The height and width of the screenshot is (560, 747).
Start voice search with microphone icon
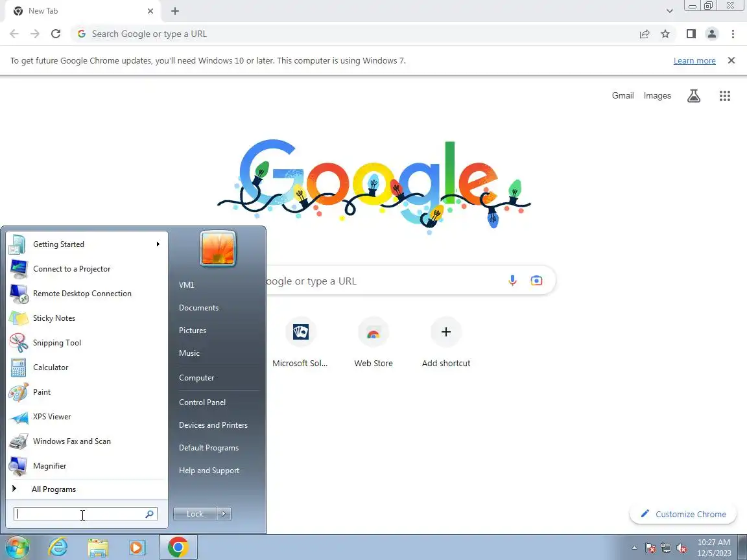512,281
